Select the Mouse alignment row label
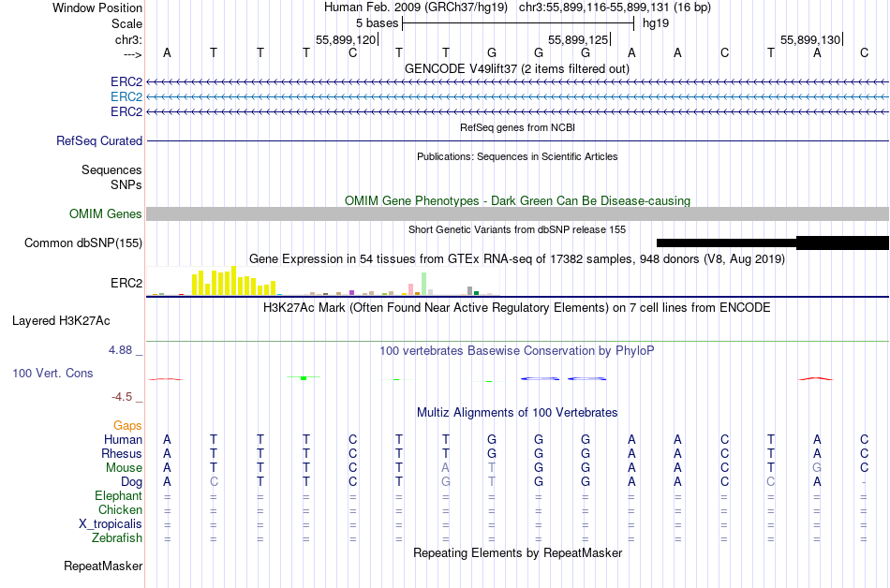This screenshot has height=588, width=890. pyautogui.click(x=124, y=468)
